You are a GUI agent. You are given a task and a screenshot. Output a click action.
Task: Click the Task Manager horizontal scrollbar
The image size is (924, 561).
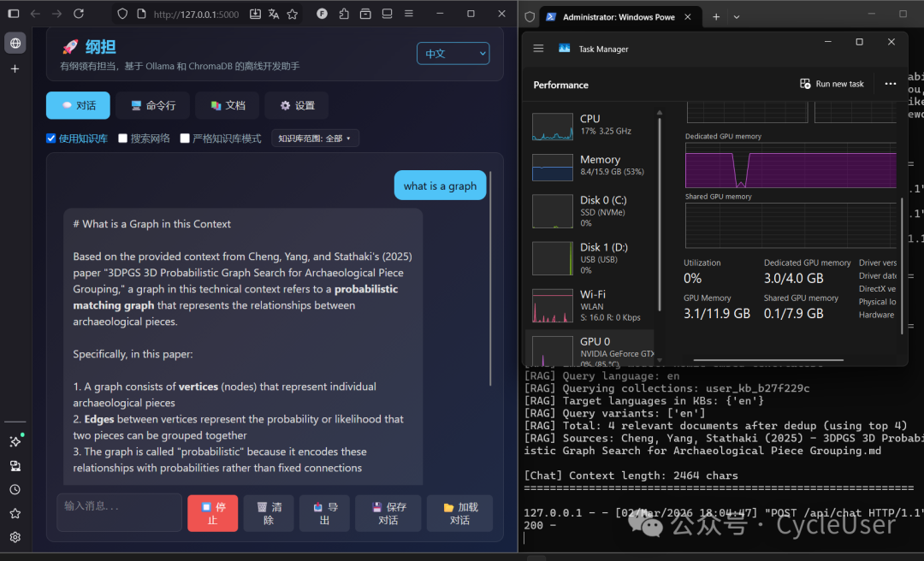point(768,359)
